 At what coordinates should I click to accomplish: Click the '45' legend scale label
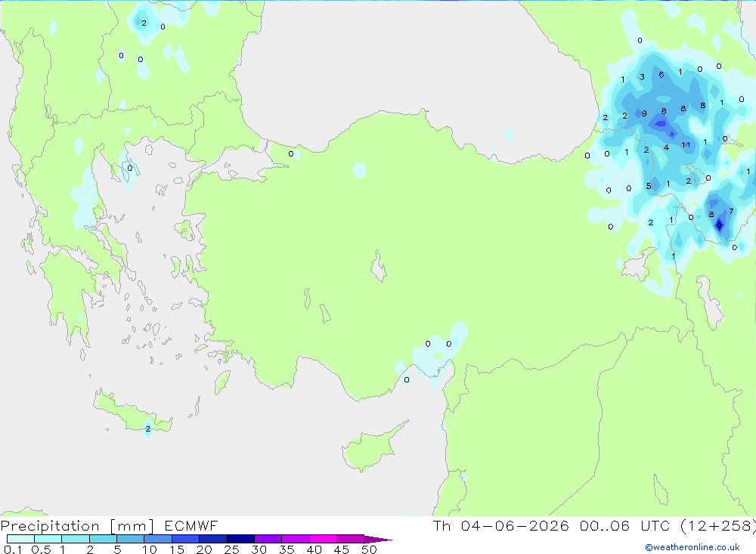pos(342,549)
